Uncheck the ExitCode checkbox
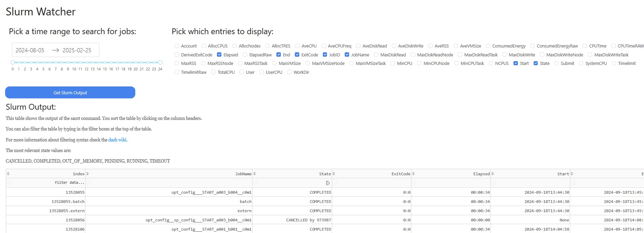Screen dimensions: 644x233 297,55
